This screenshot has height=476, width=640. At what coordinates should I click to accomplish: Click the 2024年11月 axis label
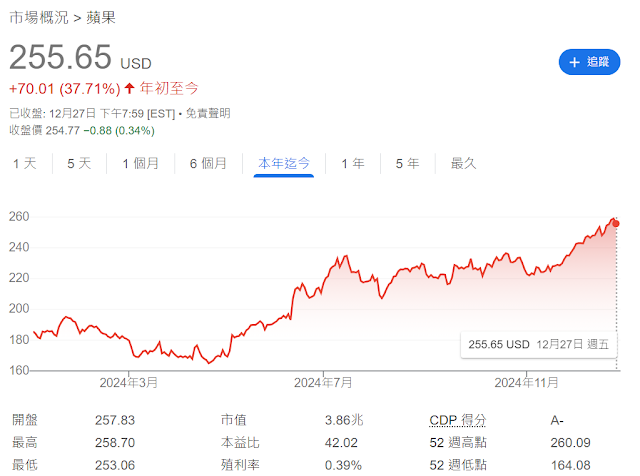(527, 383)
